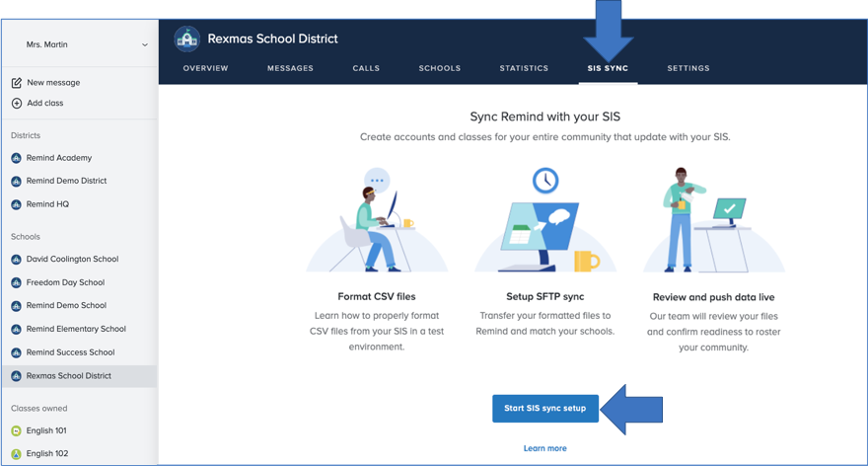
Task: Open Remind Demo District
Action: pyautogui.click(x=66, y=181)
